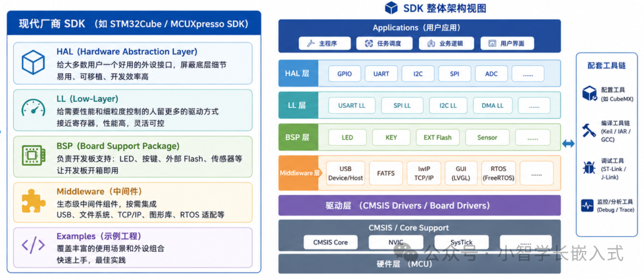This screenshot has height=279, width=644.
Task: Click the text 接近寄存器，性能高，灵活可控
Action: tap(110, 123)
